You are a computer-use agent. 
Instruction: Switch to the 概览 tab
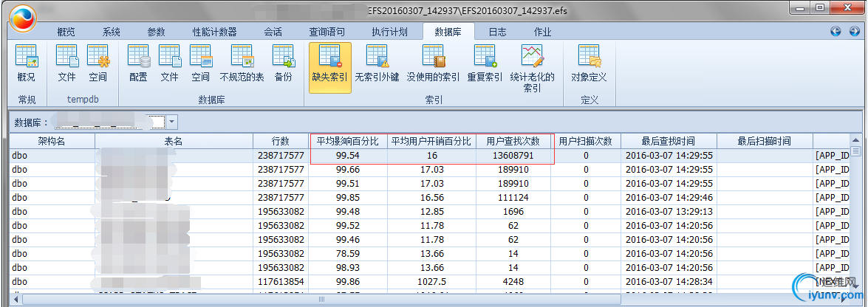66,32
